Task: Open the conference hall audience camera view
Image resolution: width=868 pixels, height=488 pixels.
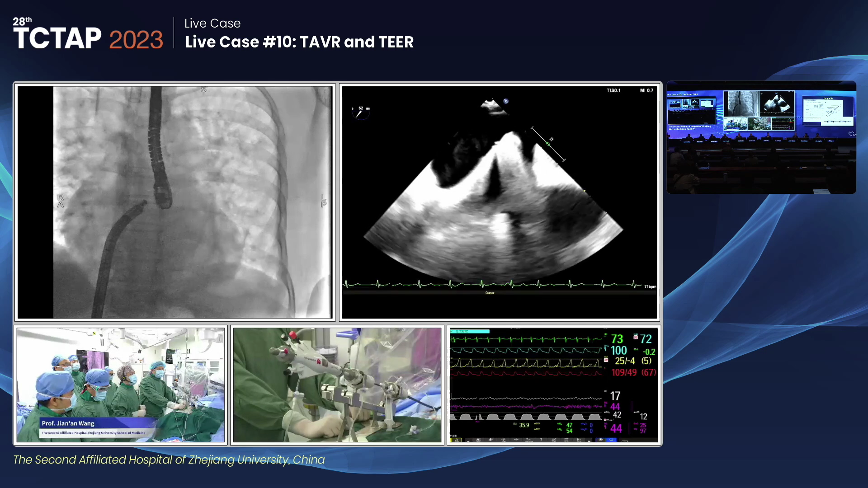Action: pos(761,137)
